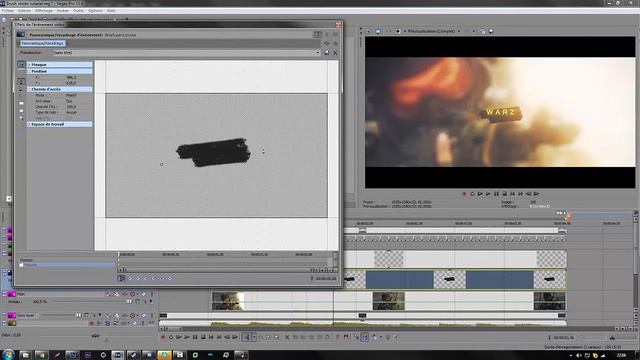The image size is (640, 360).
Task: Open the system volume tray icon
Action: point(579,356)
